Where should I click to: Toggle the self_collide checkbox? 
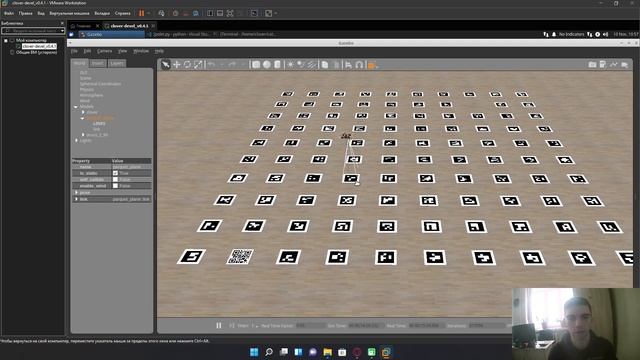pos(116,179)
